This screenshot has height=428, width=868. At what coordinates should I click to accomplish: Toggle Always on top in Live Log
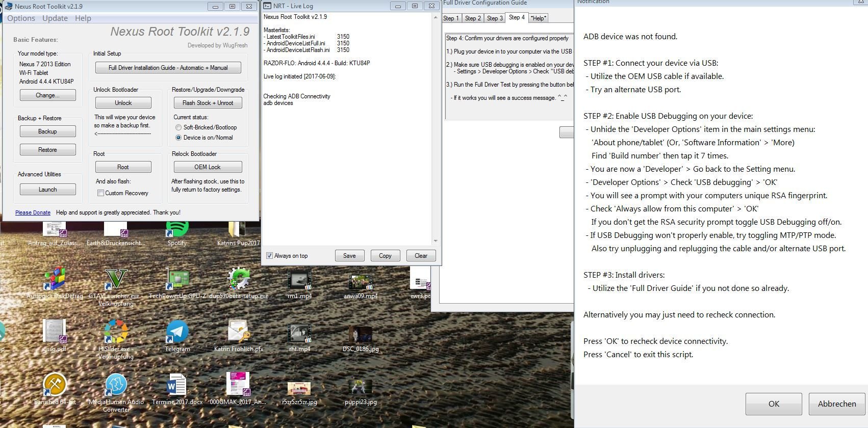point(269,256)
